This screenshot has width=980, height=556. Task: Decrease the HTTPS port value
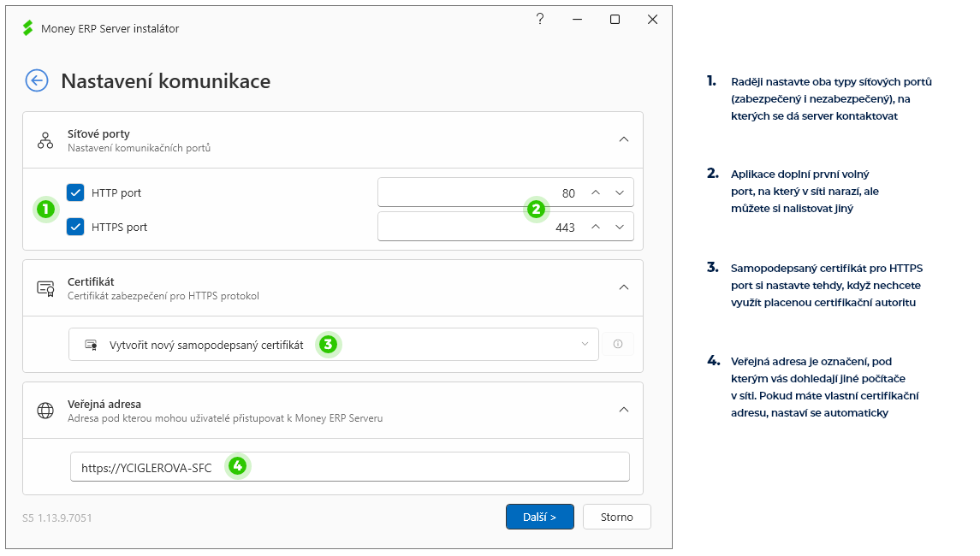pos(620,227)
